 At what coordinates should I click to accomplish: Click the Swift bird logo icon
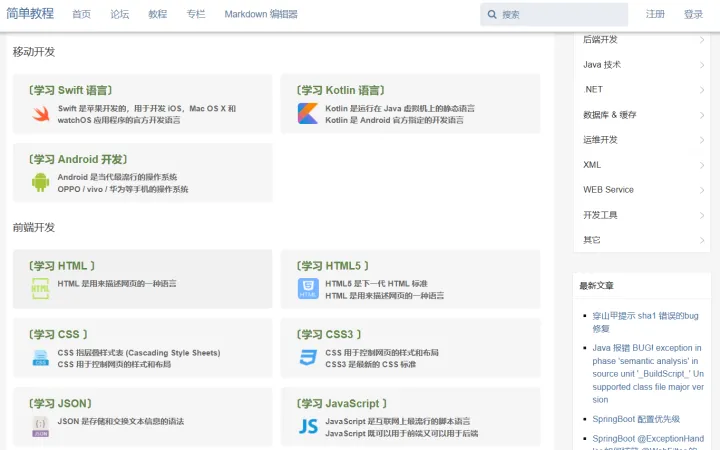41,113
